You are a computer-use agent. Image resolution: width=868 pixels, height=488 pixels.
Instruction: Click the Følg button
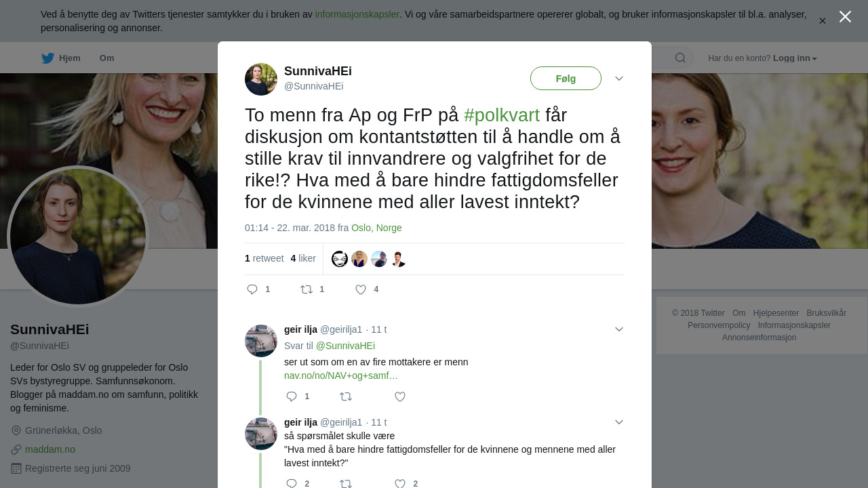tap(566, 79)
